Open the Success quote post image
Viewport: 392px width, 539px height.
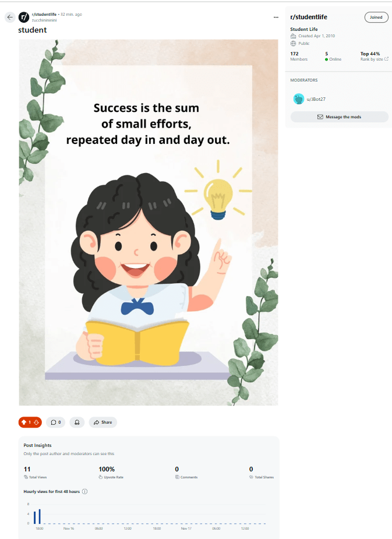(x=149, y=221)
